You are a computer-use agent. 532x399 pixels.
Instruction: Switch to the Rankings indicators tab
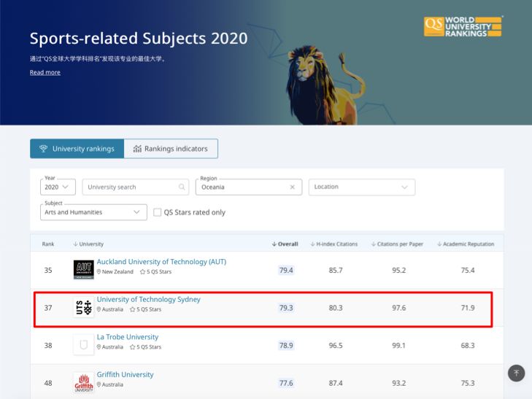point(171,149)
